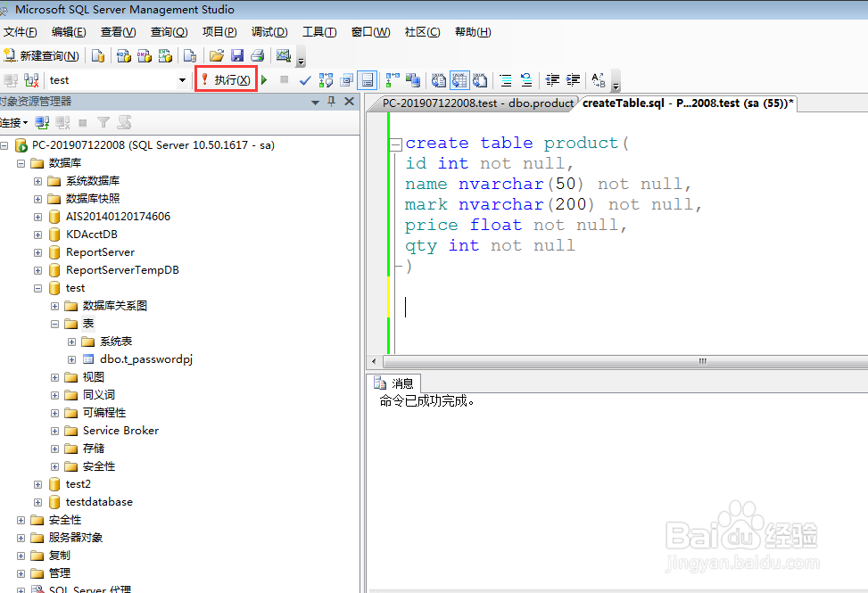The width and height of the screenshot is (868, 593).
Task: Click on the 'price float not null' line
Action: pos(516,225)
